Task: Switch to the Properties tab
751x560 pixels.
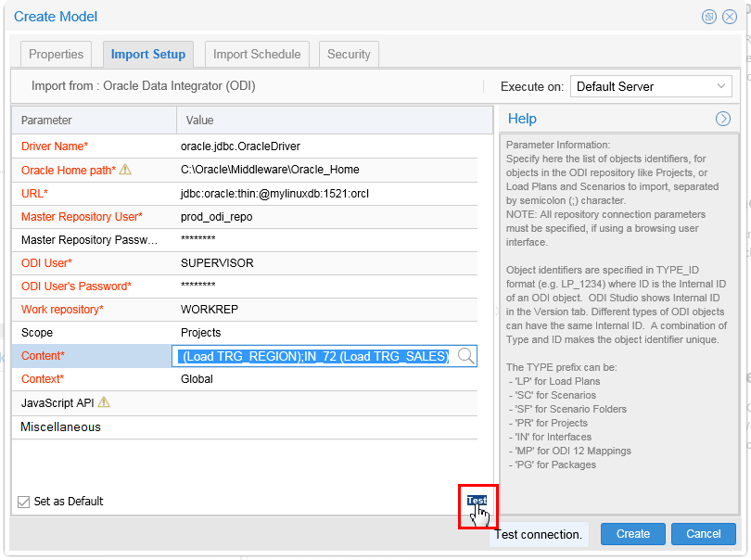Action: (x=56, y=54)
